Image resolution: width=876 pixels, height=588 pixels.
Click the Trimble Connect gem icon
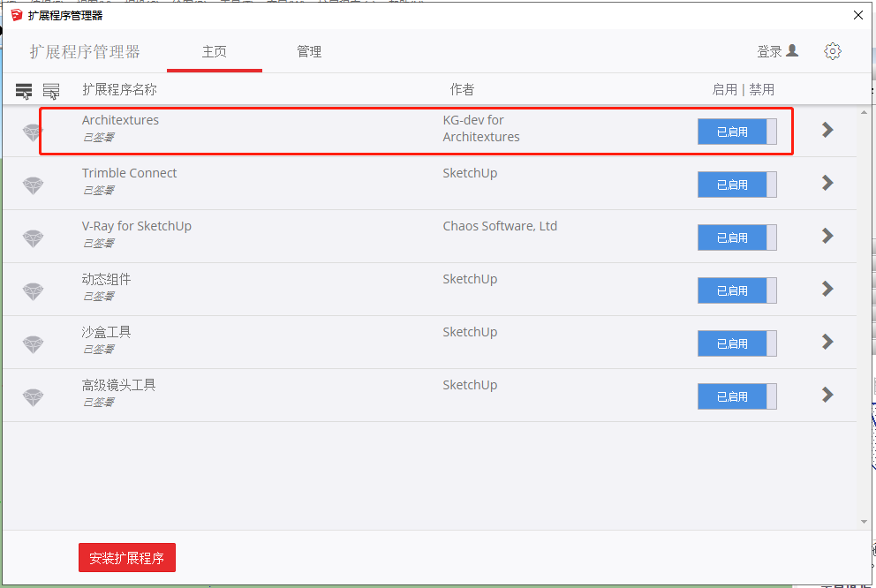(33, 185)
